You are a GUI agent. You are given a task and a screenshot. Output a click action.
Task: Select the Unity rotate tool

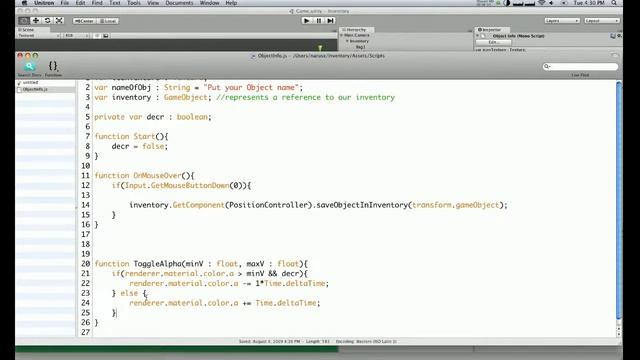coord(47,20)
